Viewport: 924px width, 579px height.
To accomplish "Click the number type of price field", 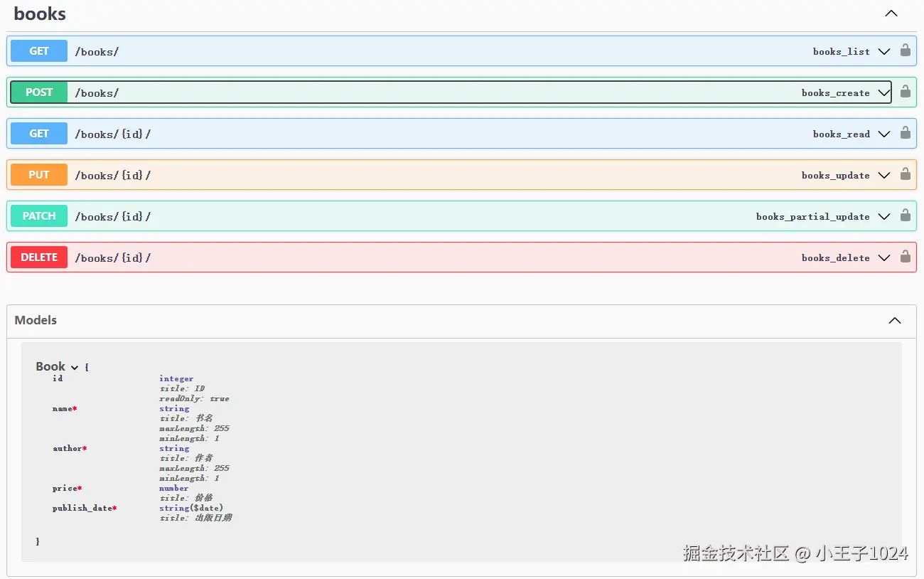I will (174, 488).
